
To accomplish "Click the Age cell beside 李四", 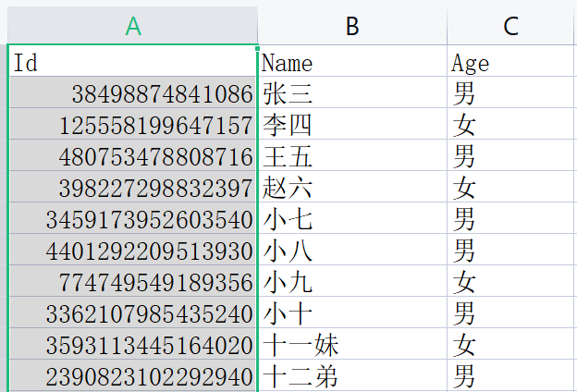I will point(510,125).
